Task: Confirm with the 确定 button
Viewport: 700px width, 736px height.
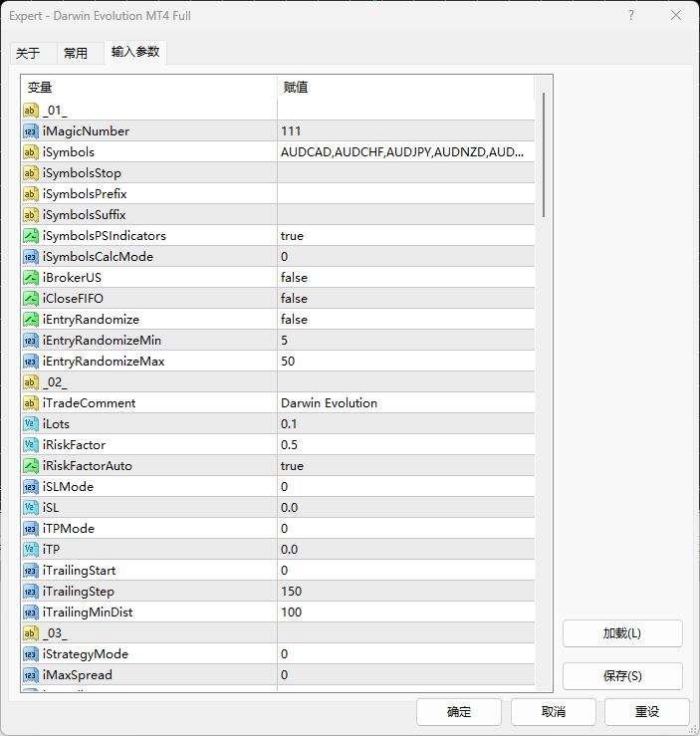Action: (458, 711)
